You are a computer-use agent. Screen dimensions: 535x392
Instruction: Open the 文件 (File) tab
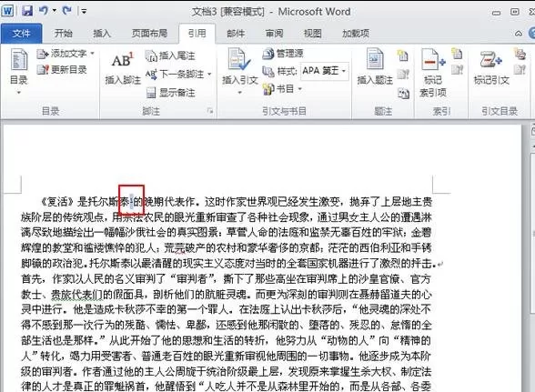pyautogui.click(x=21, y=34)
